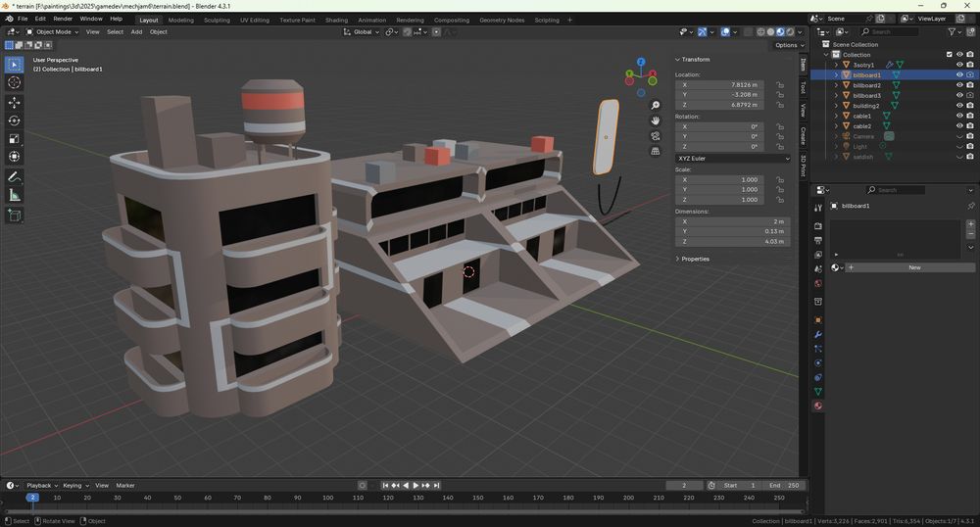Switch orthographic/perspective grid icon
This screenshot has width=980, height=527.
(655, 151)
